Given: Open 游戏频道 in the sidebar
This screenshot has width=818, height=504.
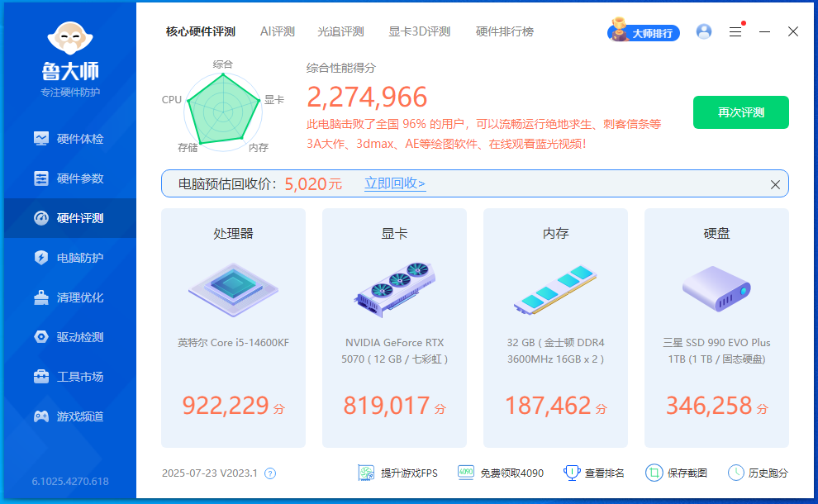Looking at the screenshot, I should click(70, 416).
